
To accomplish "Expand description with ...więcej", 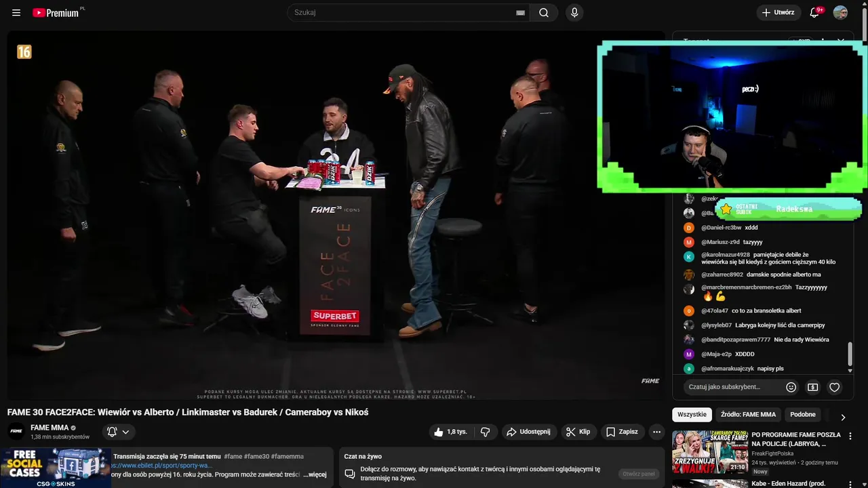I will [x=315, y=474].
